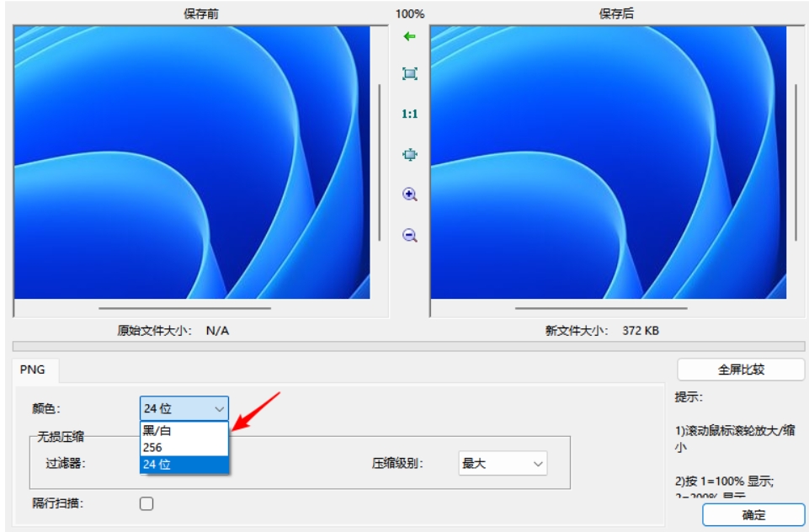Collapse the 颜色 dropdown showing 24 位
This screenshot has height=532, width=809.
coord(184,408)
